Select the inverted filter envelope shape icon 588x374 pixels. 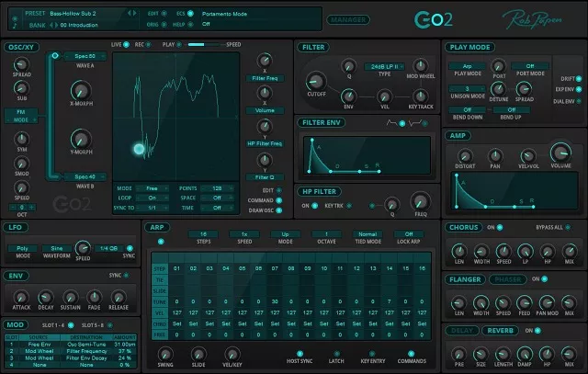click(x=415, y=122)
